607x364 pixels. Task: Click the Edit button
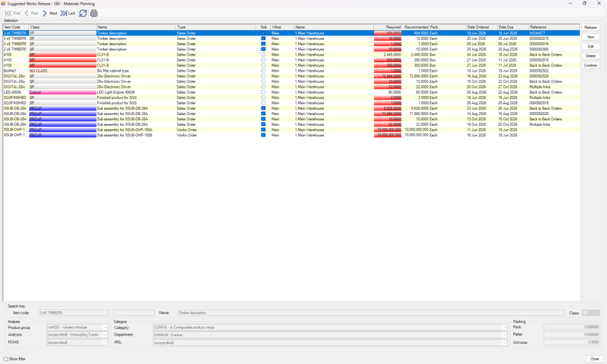pos(590,46)
